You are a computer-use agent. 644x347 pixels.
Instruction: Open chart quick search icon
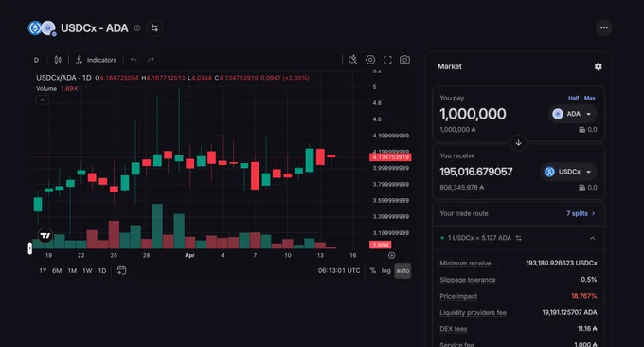[x=352, y=60]
